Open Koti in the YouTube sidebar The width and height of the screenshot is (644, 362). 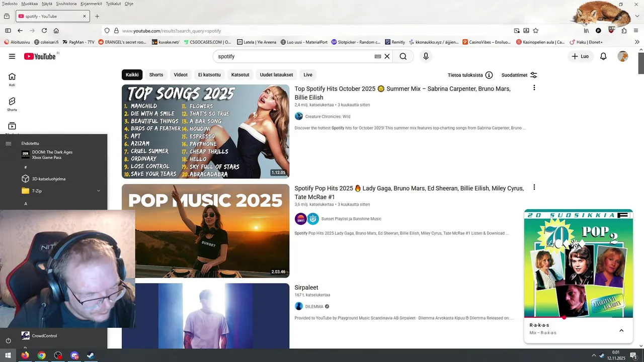click(12, 79)
